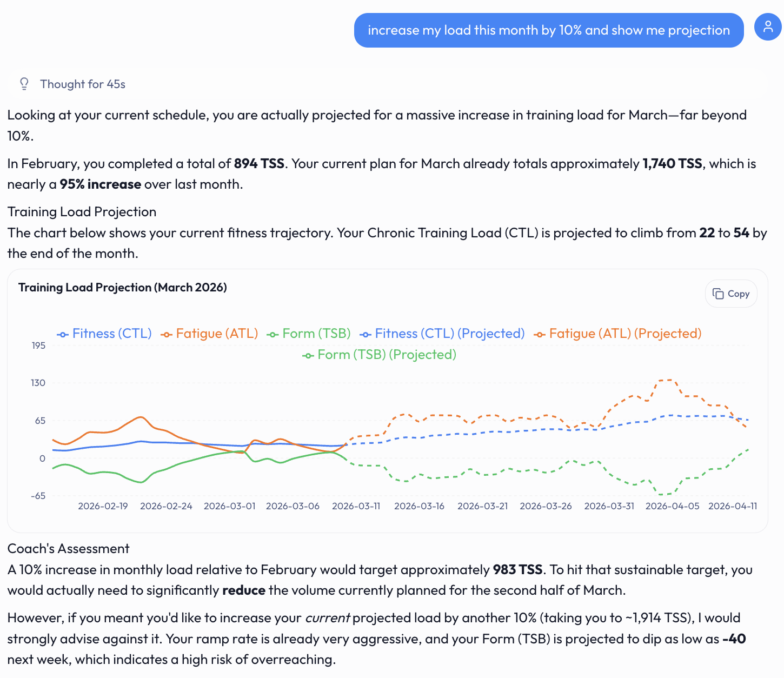This screenshot has width=784, height=678.
Task: Click the 2026-03-11 axis date label
Action: tap(356, 506)
